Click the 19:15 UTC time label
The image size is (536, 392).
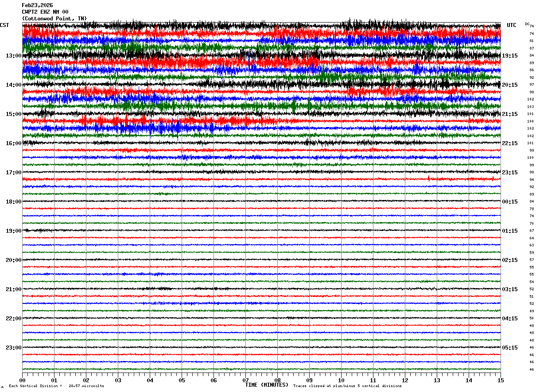coord(510,56)
